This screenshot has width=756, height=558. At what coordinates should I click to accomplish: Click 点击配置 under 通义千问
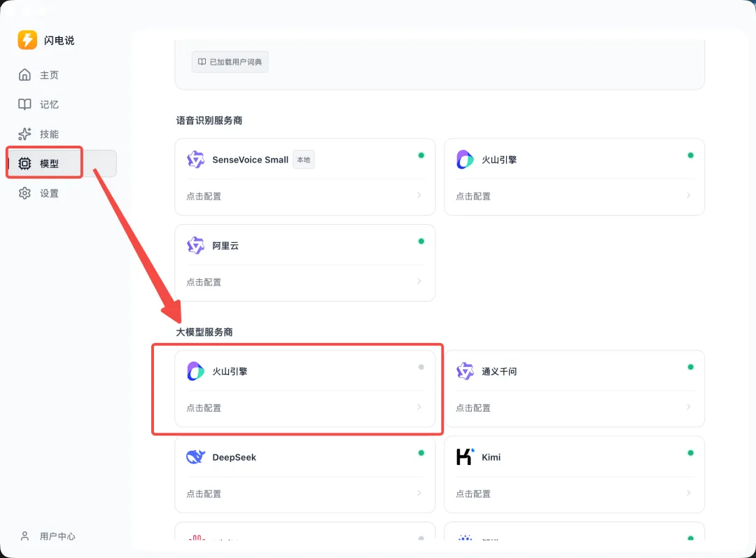(473, 408)
